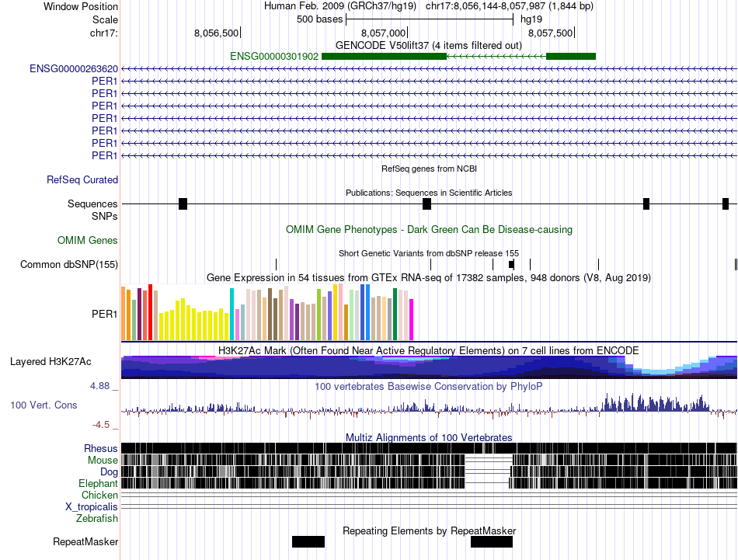Click the Sequences track label
Viewport: 738px width, 560px height.
click(x=92, y=203)
